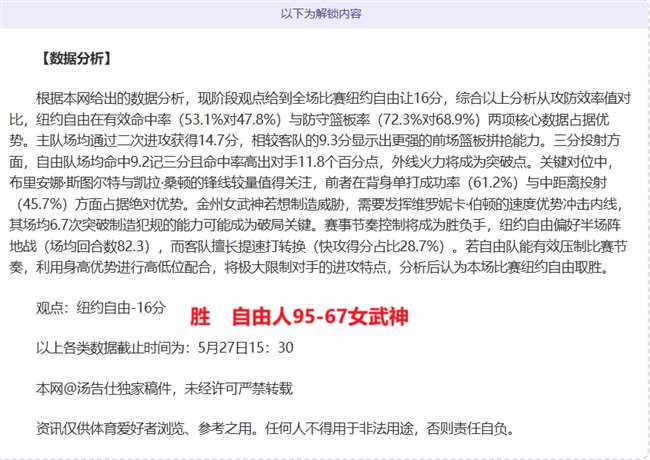
Task: Click '本网@汤告仕独家稿件，未经许可严禁转载'
Action: tap(165, 388)
